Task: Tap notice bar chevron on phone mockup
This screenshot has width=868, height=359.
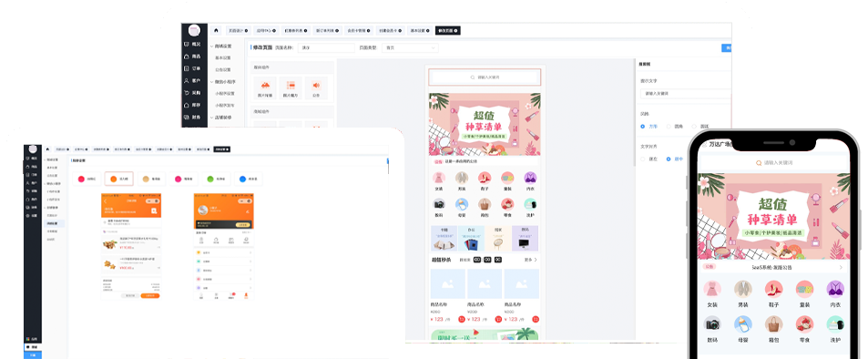Action: click(841, 267)
